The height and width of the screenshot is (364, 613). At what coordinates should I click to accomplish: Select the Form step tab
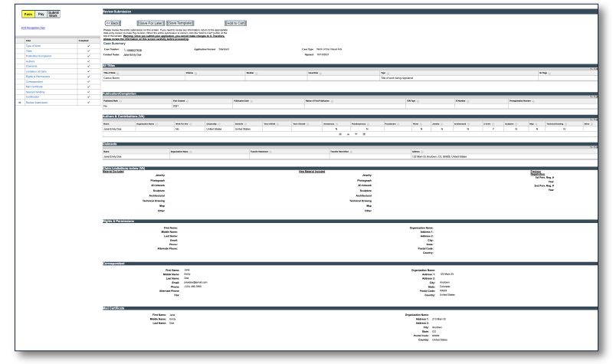[x=27, y=14]
